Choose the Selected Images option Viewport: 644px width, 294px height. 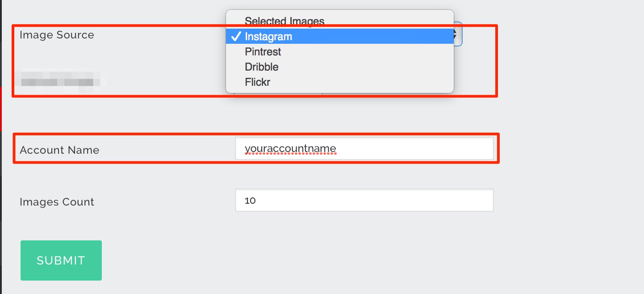coord(284,21)
